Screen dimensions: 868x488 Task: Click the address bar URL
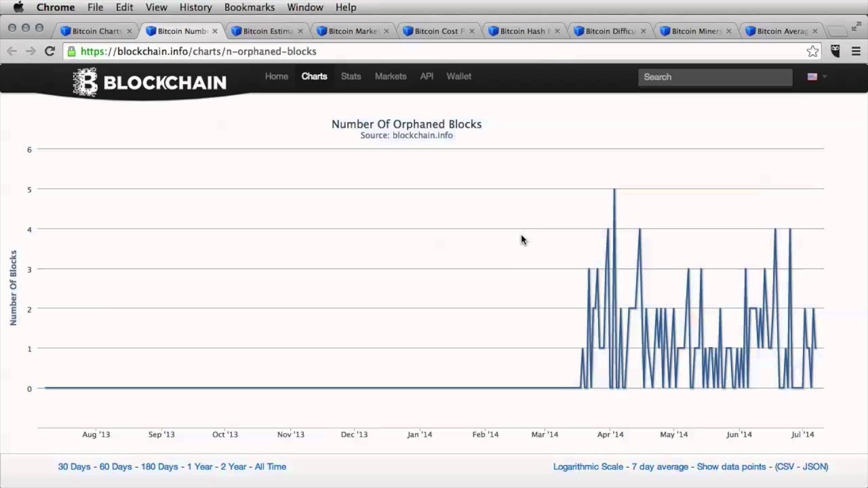(x=198, y=52)
